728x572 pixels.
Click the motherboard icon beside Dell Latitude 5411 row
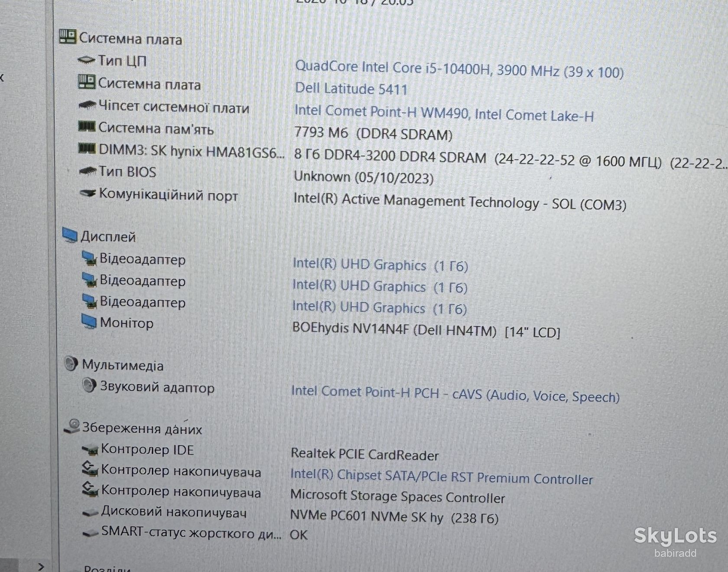coord(87,82)
